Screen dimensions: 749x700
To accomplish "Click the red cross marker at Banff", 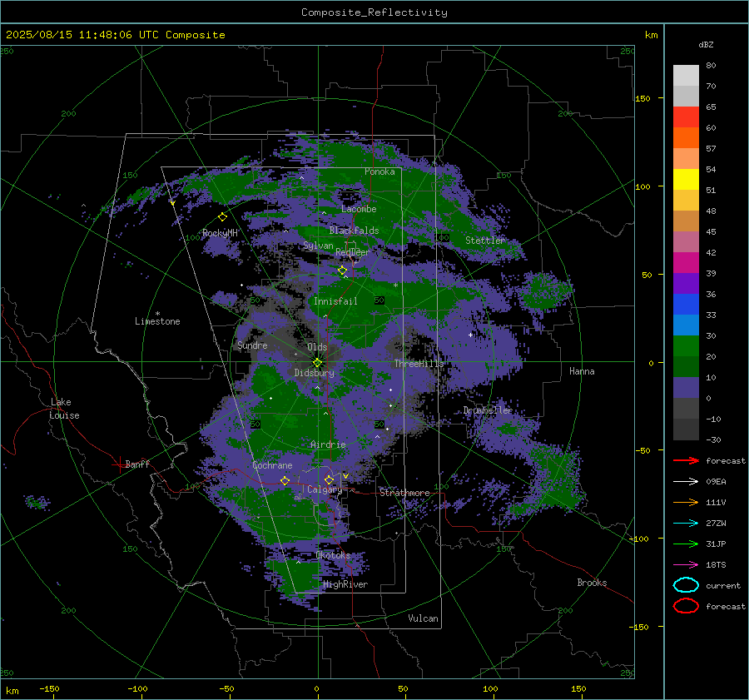I will (119, 464).
